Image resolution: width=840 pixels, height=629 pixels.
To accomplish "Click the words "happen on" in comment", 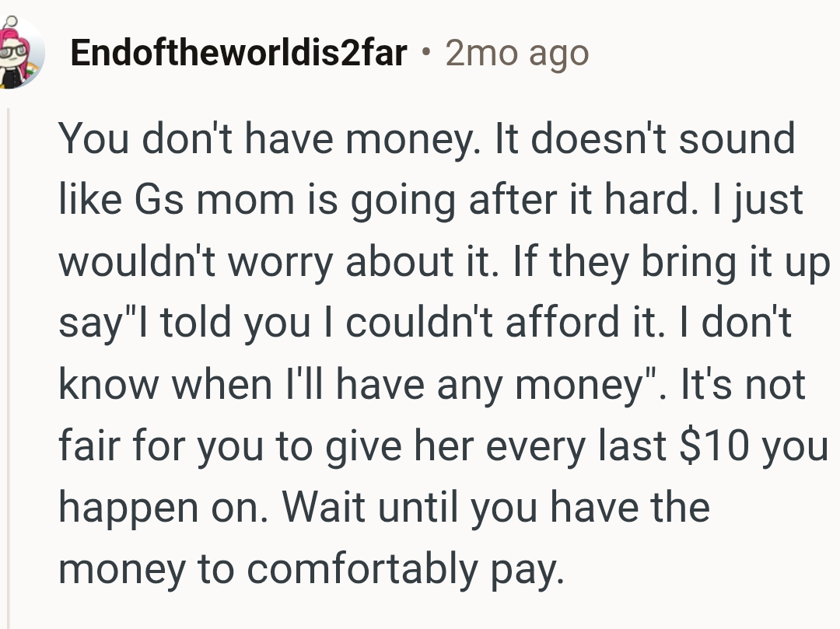I will pyautogui.click(x=164, y=508).
